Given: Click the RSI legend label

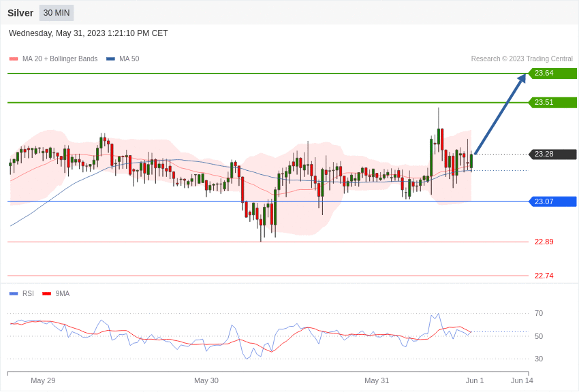Looking at the screenshot, I should click(28, 293).
